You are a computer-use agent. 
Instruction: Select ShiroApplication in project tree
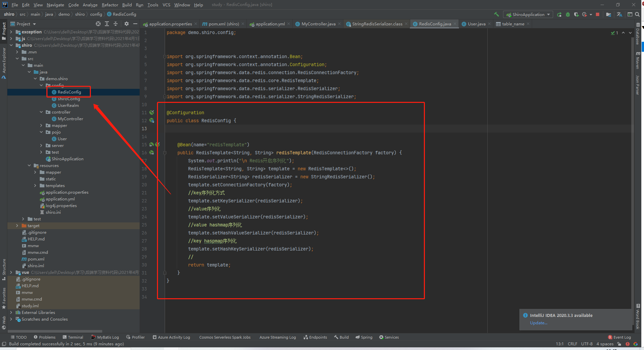(x=67, y=159)
